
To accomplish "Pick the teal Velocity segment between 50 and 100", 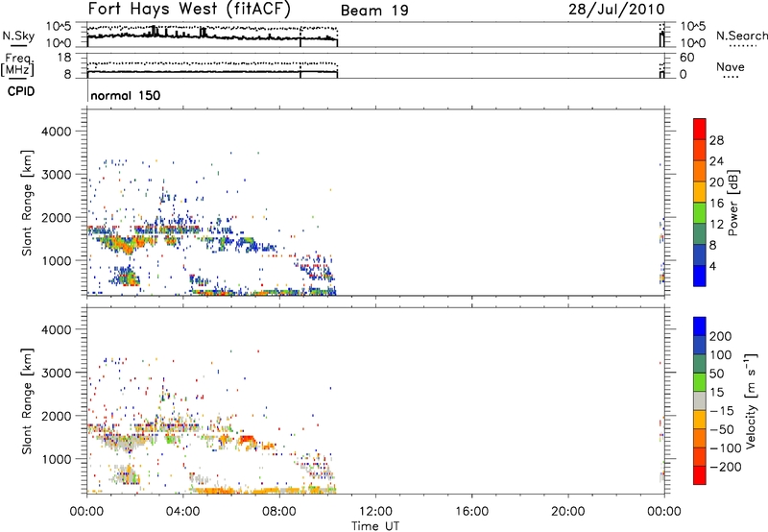I will [x=700, y=364].
